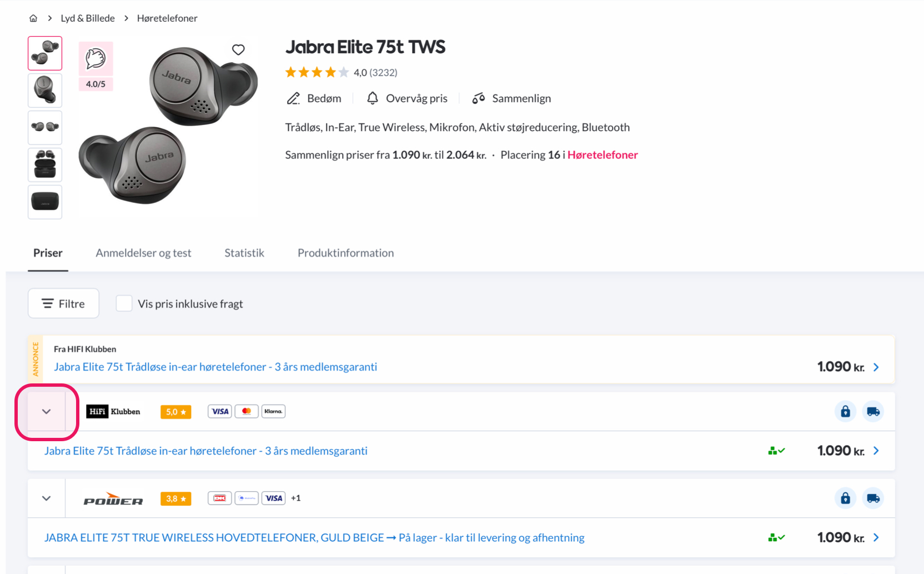Click Overvåg pris bell alert
This screenshot has height=574, width=924.
[407, 98]
